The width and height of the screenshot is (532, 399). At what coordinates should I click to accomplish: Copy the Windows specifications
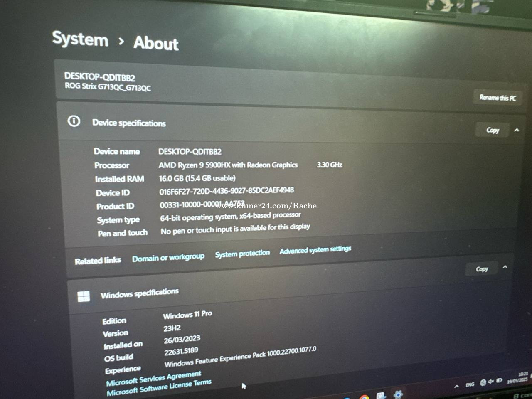482,269
